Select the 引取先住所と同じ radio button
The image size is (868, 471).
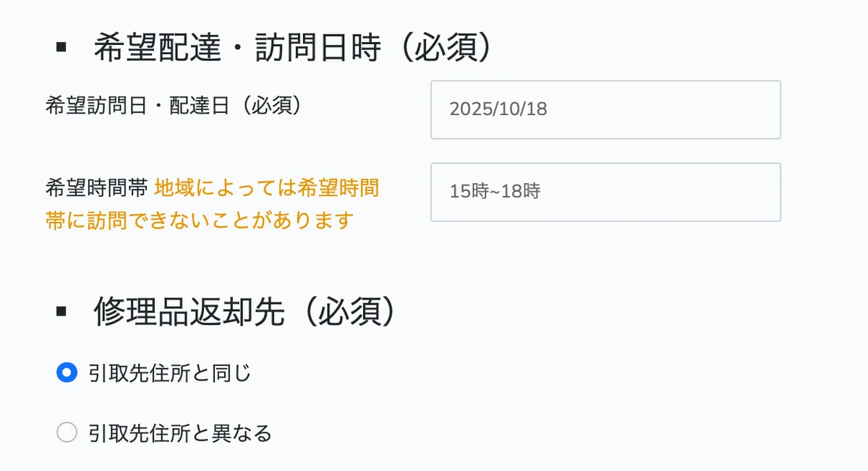(67, 373)
